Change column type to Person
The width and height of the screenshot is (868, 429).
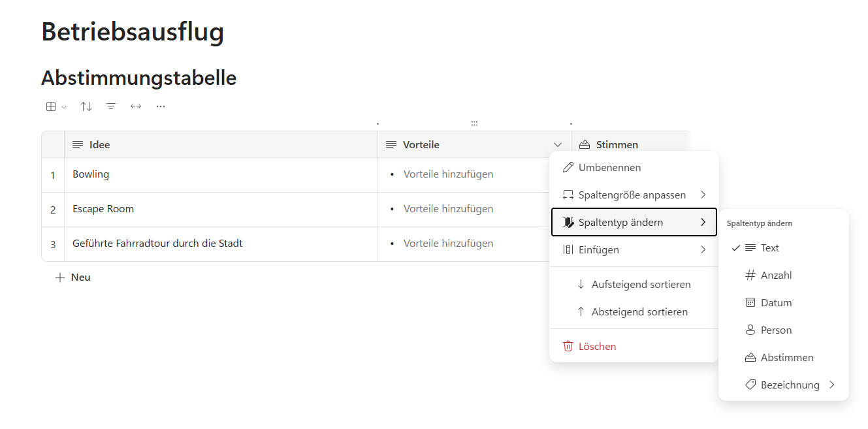776,330
